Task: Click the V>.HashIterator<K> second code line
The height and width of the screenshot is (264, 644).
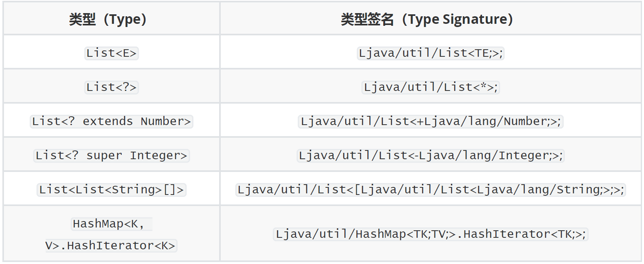Action: [110, 246]
